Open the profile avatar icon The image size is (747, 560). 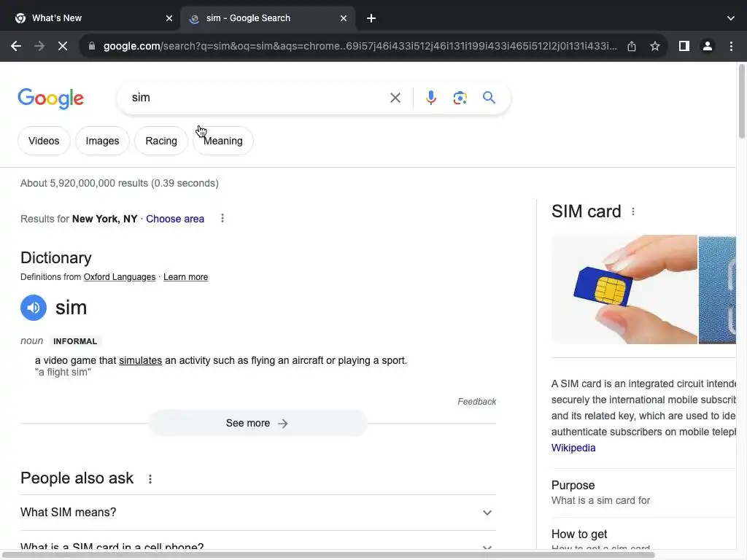[708, 46]
